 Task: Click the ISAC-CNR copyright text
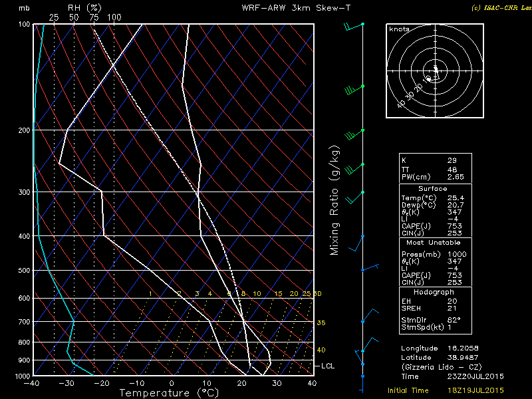tap(501, 8)
